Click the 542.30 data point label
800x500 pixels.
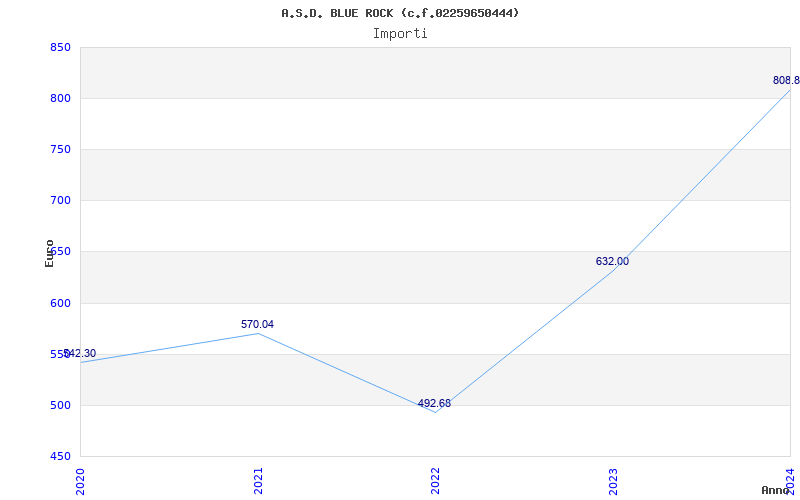coord(80,353)
